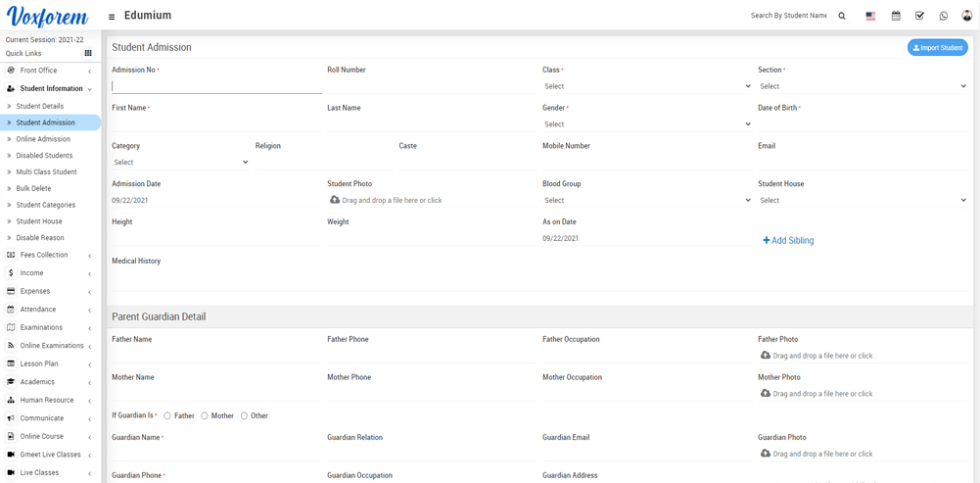Open the WhatsApp chat icon
The image size is (980, 483).
coord(944,16)
